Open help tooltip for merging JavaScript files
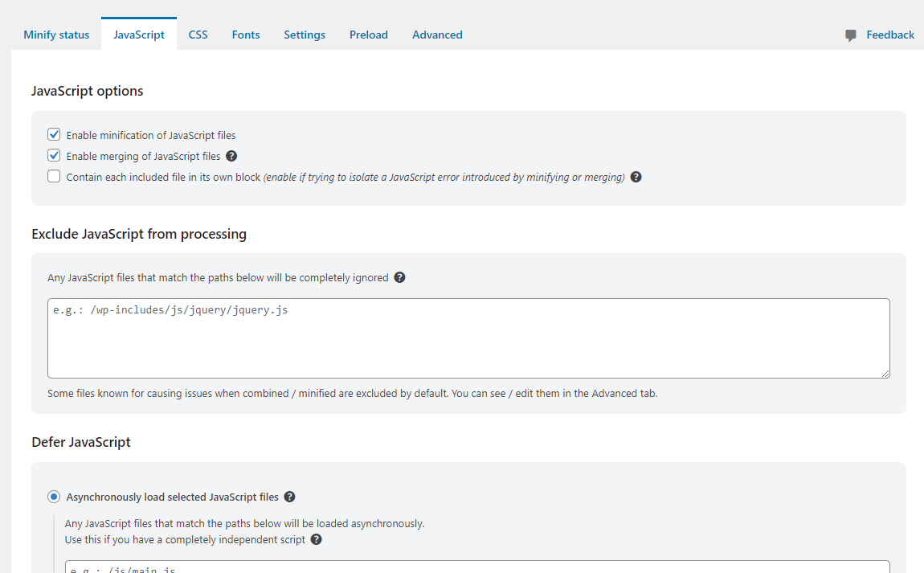This screenshot has width=924, height=573. (x=231, y=156)
